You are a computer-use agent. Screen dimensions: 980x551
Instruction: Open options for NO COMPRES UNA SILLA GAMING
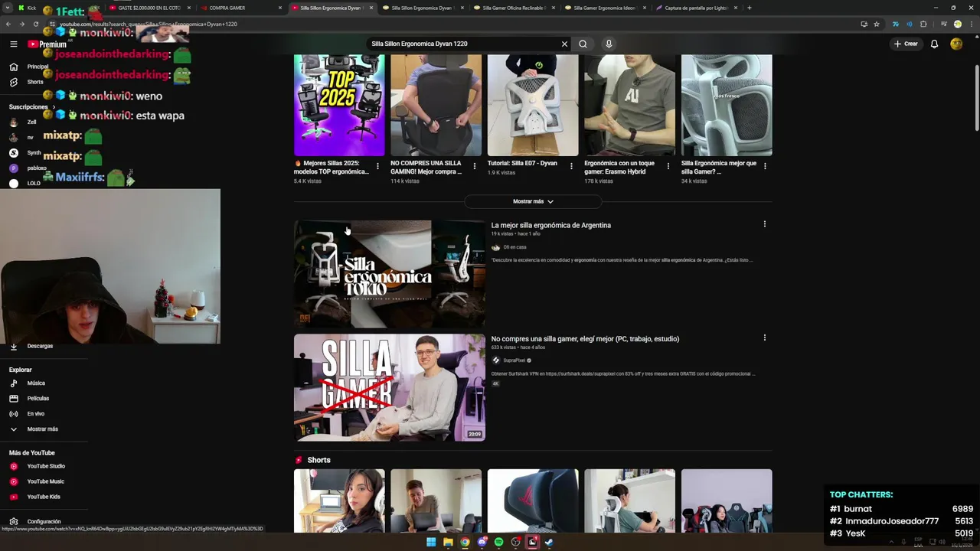474,166
